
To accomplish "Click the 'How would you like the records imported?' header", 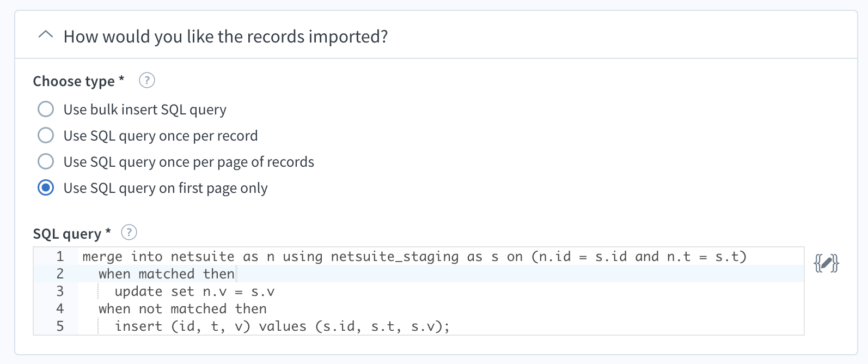I will pos(225,37).
